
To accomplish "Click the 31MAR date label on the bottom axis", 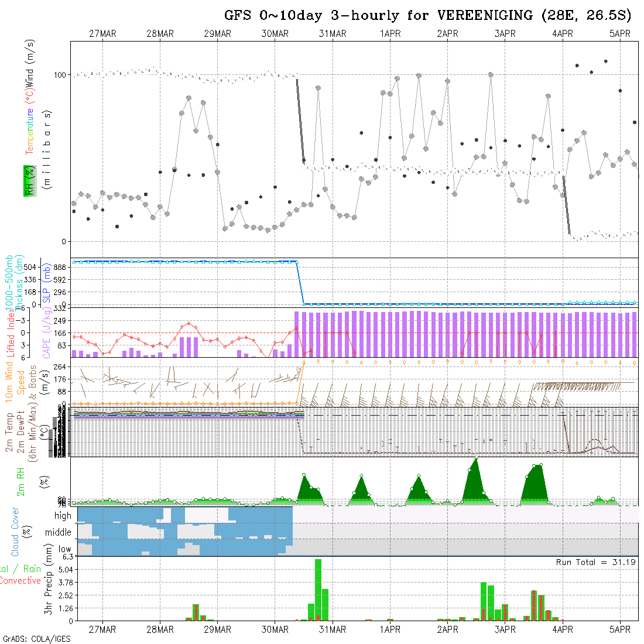I will (x=332, y=629).
